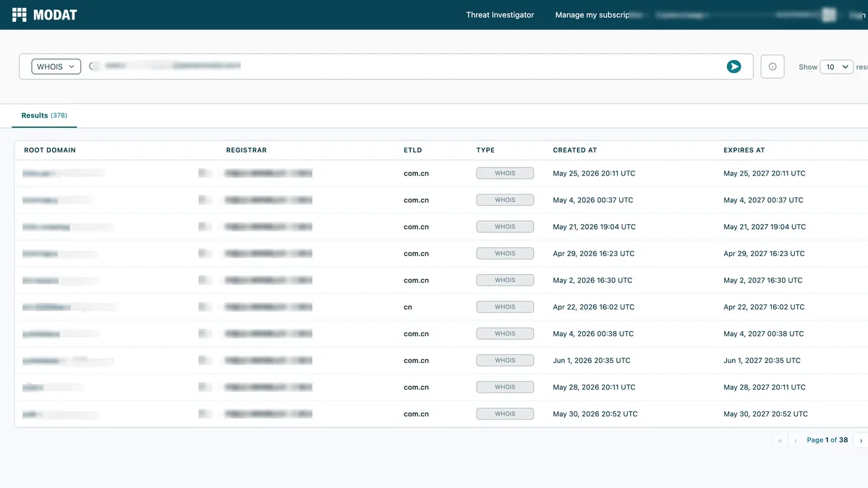
Task: Click the WHOIS badge in the Apr 22, 2026 row
Action: tap(505, 307)
